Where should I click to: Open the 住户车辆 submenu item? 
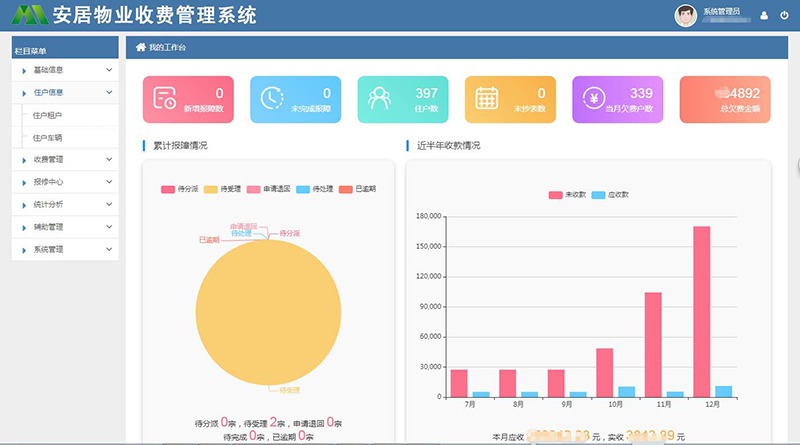[x=49, y=137]
